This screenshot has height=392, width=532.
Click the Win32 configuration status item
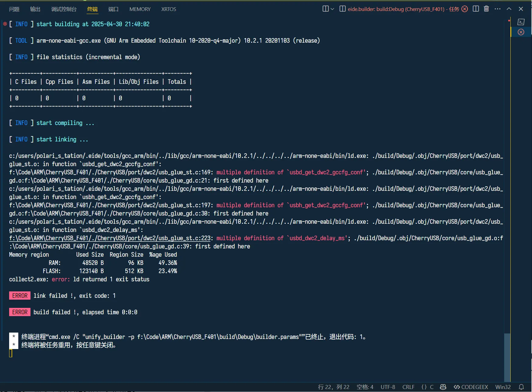(503, 387)
